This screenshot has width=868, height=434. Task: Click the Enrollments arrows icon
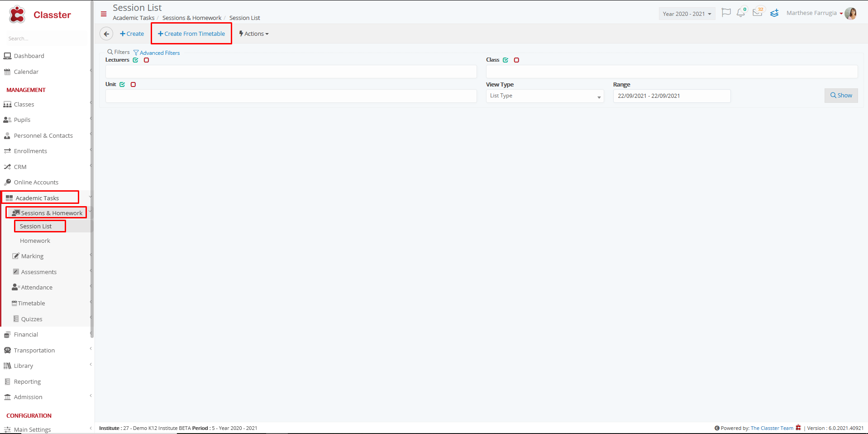point(7,151)
